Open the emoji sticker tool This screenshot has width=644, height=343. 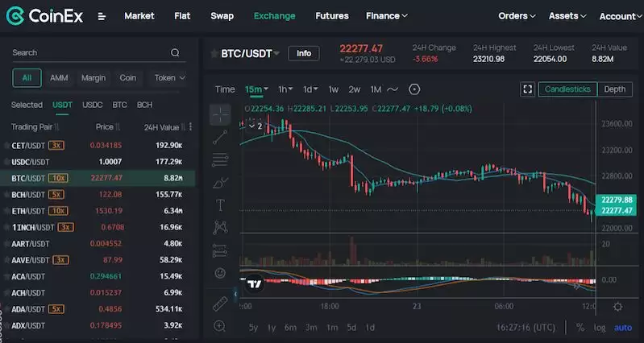click(220, 273)
